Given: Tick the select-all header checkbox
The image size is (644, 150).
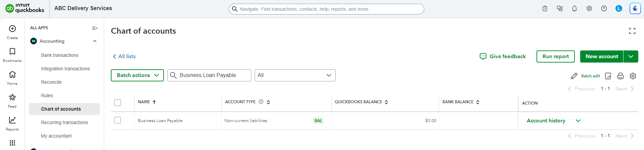Looking at the screenshot, I should [118, 103].
